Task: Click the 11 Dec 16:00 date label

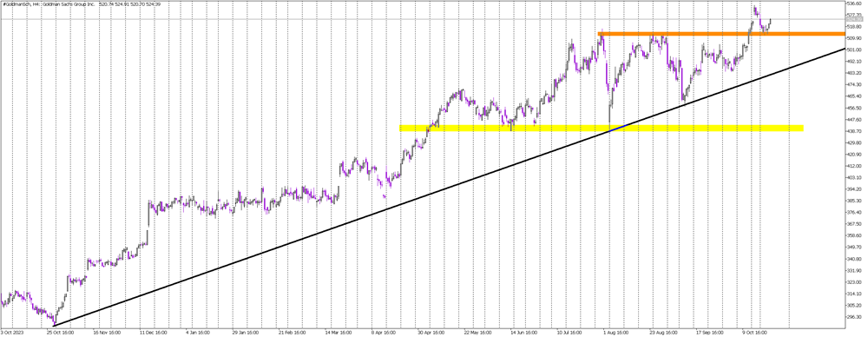Action: tap(152, 334)
